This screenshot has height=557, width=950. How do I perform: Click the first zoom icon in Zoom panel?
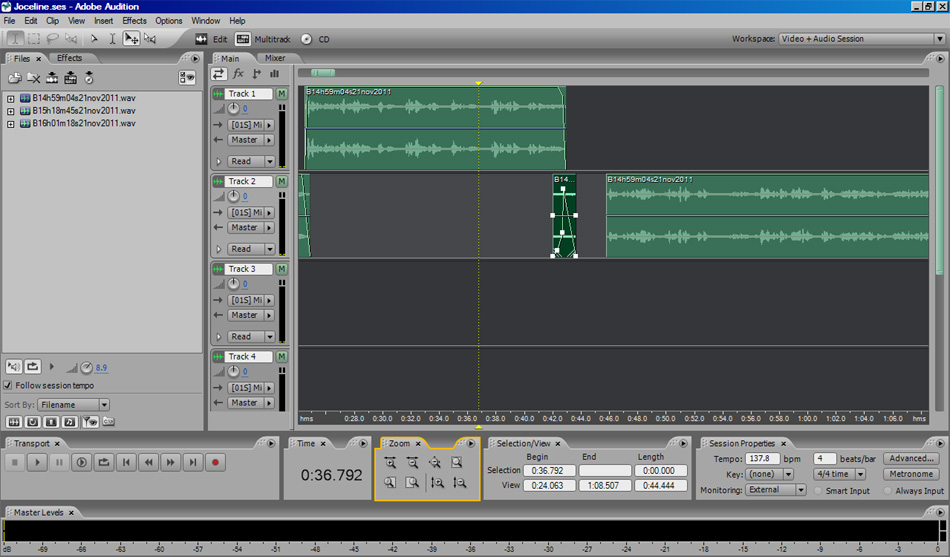[389, 463]
